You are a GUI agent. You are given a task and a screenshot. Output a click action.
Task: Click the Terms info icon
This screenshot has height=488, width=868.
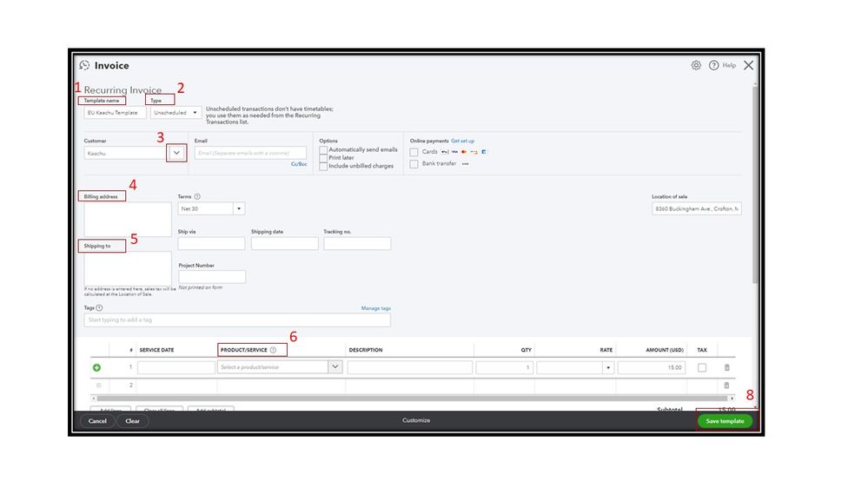[197, 196]
